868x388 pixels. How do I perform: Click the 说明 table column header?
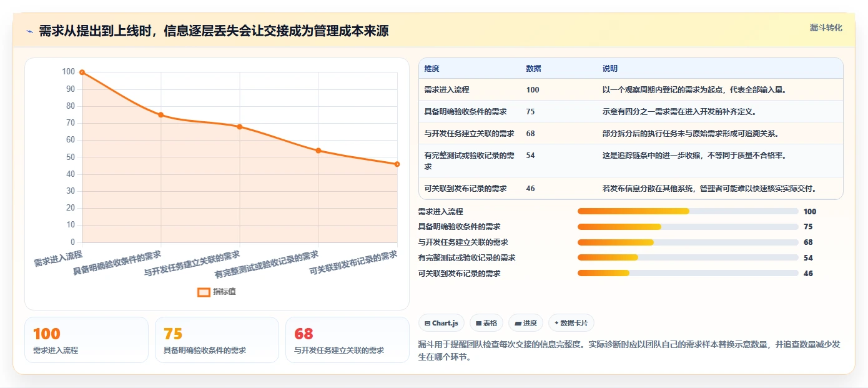point(610,69)
